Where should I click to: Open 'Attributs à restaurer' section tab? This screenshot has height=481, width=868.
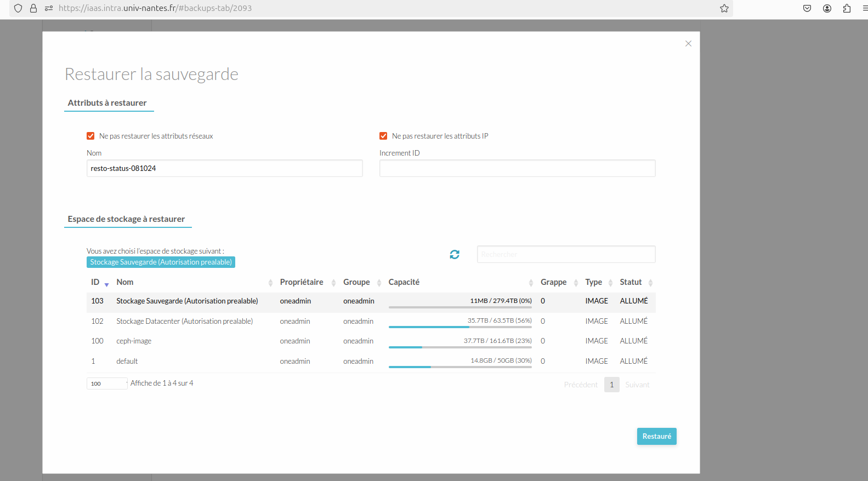coord(107,103)
